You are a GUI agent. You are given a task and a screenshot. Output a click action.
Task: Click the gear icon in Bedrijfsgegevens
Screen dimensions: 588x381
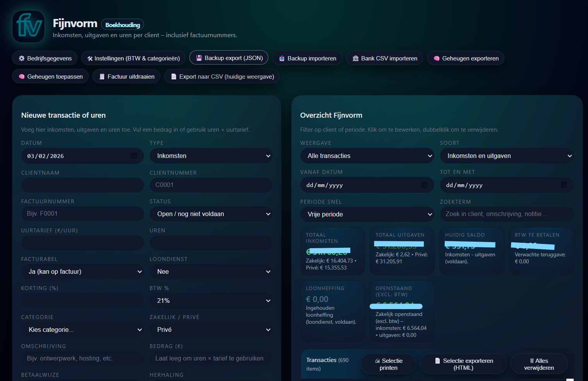click(x=22, y=58)
